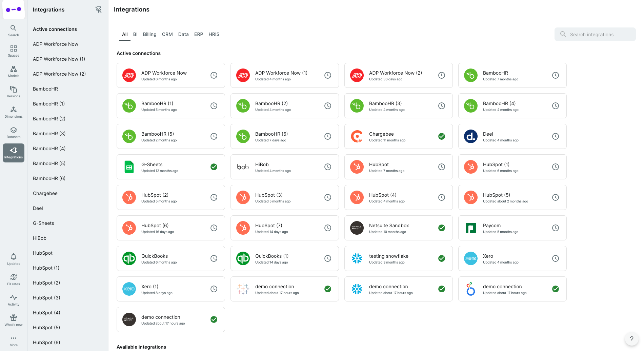Open Versions from the sidebar
The width and height of the screenshot is (644, 351).
coord(14,92)
